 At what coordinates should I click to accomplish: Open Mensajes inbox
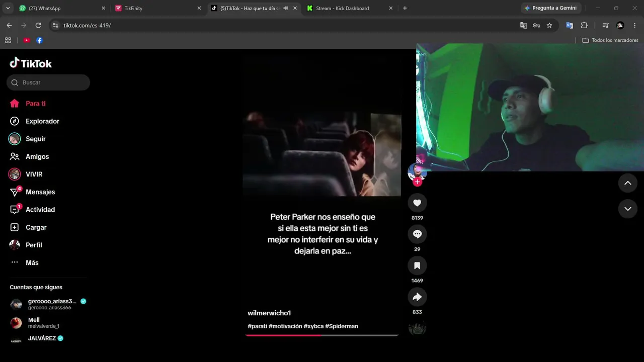point(33,192)
